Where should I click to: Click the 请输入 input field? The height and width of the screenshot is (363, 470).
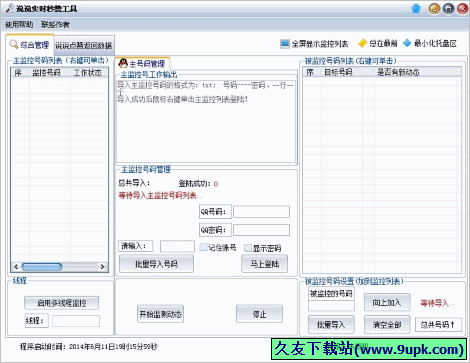177,246
